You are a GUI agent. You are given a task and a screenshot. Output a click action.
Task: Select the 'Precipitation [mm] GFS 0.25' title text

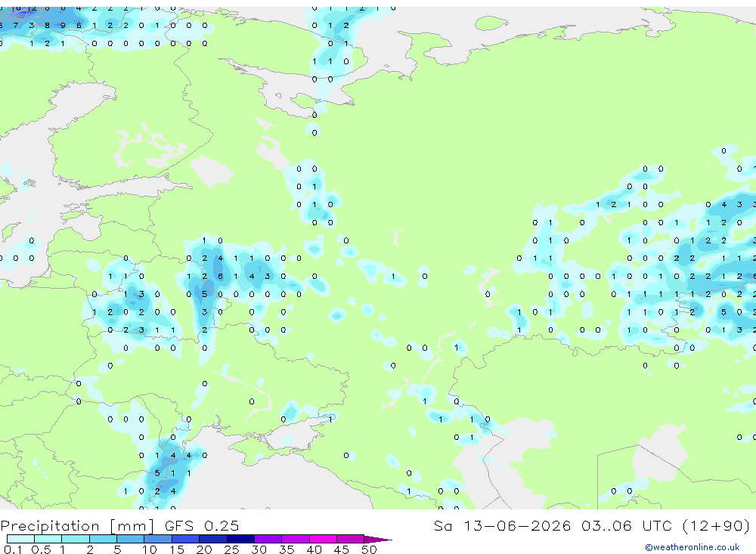click(x=119, y=525)
